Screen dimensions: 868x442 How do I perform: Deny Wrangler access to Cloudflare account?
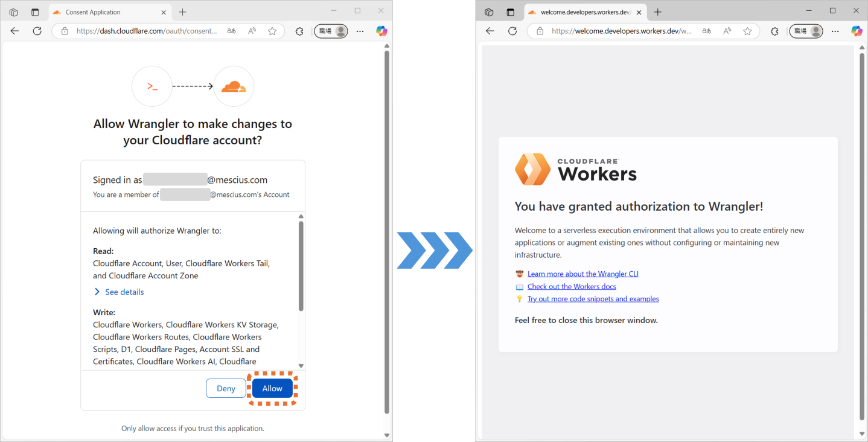[226, 388]
